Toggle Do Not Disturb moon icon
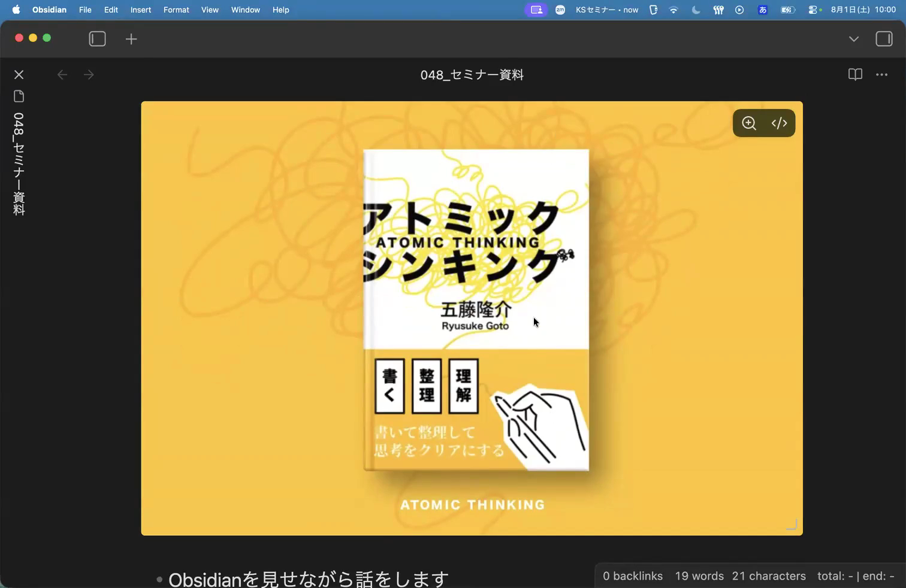Viewport: 906px width, 588px height. (696, 10)
